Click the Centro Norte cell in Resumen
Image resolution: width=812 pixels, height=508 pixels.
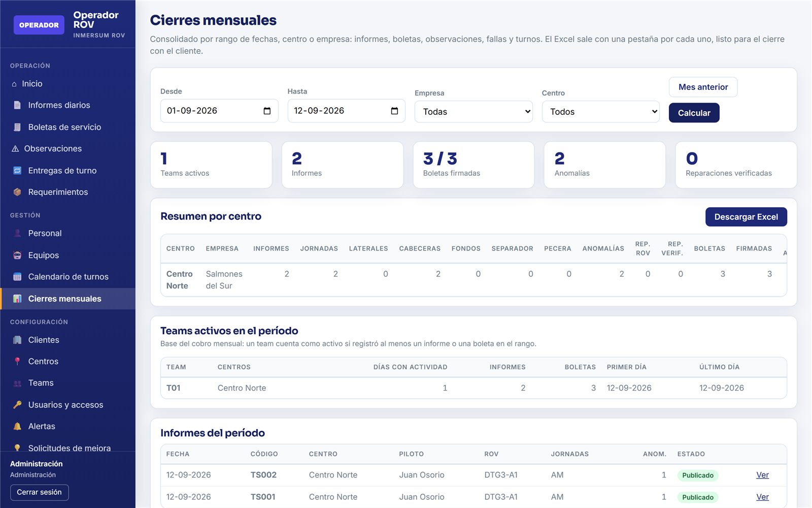click(179, 280)
